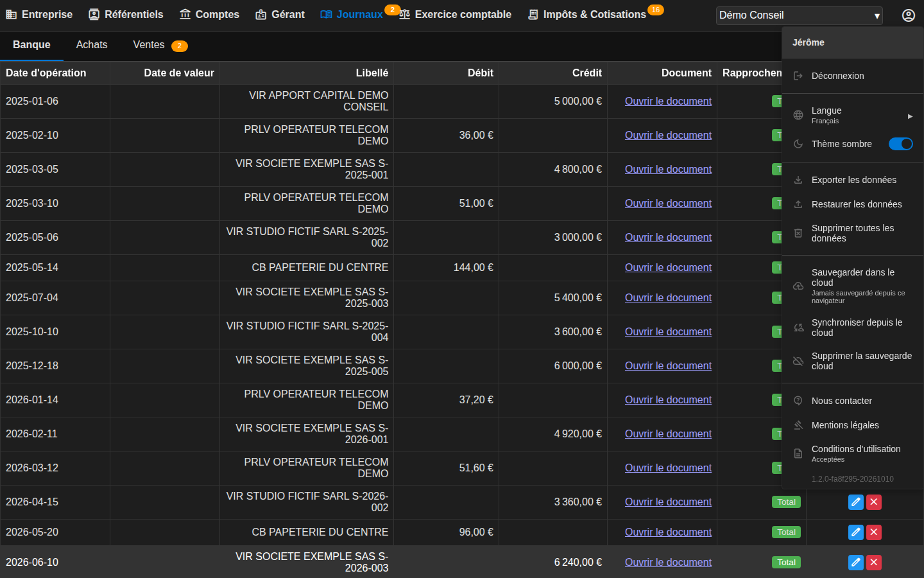Open the user account icon menu

click(x=909, y=15)
